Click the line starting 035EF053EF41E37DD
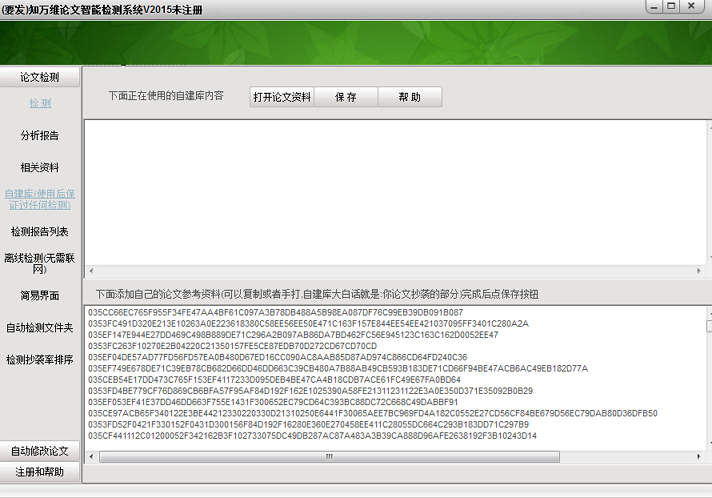 273,402
